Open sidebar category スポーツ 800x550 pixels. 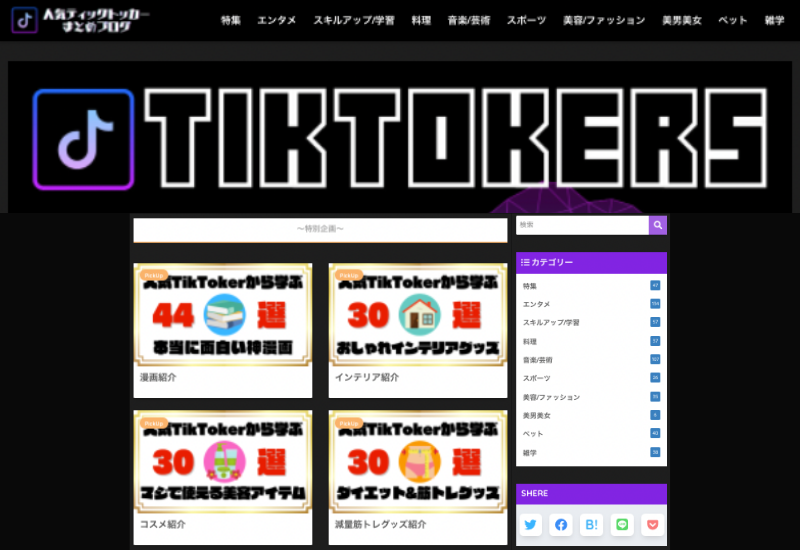click(x=591, y=378)
